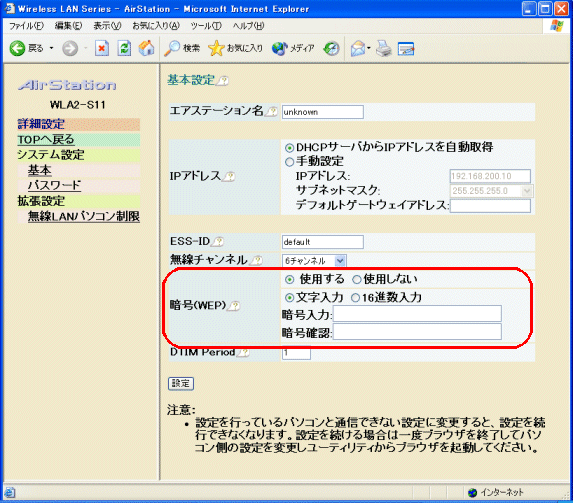Click the ESS-ID text field
Viewport: 573px width, 503px height.
point(323,242)
